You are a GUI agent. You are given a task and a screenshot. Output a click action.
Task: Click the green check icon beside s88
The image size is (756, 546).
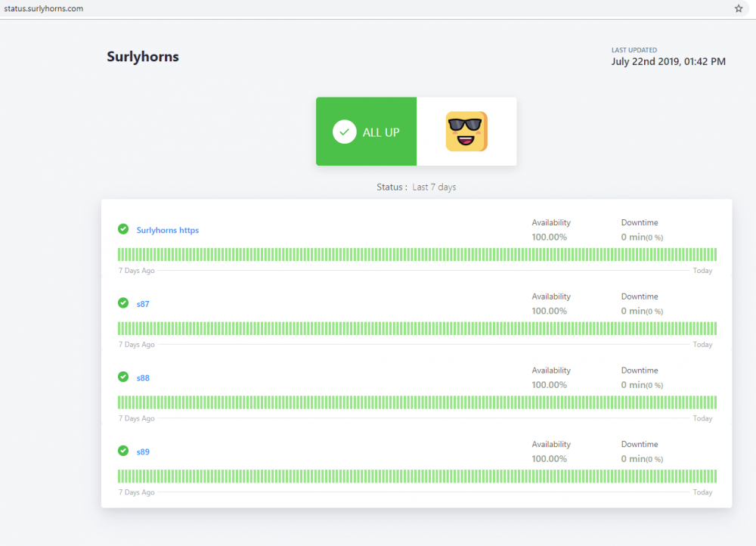[123, 377]
